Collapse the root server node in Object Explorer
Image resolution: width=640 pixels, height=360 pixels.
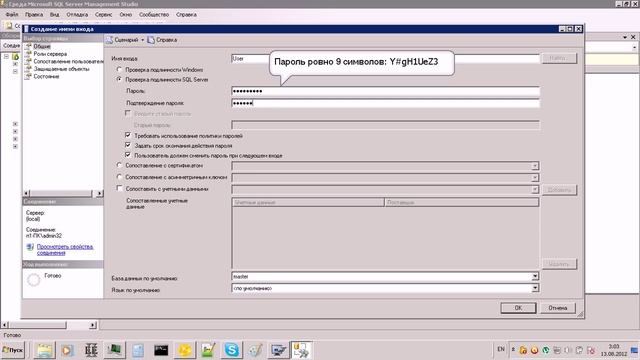[x=7, y=56]
